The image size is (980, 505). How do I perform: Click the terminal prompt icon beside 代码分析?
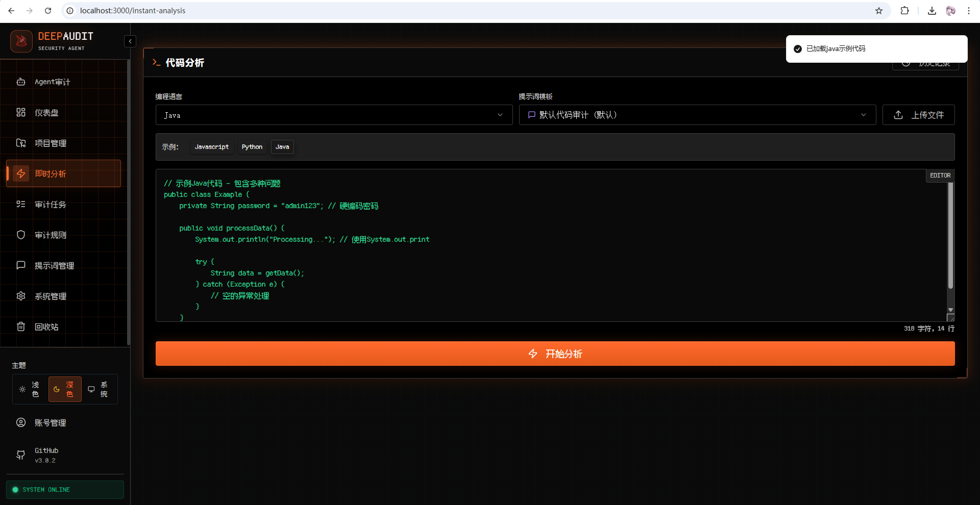point(156,62)
